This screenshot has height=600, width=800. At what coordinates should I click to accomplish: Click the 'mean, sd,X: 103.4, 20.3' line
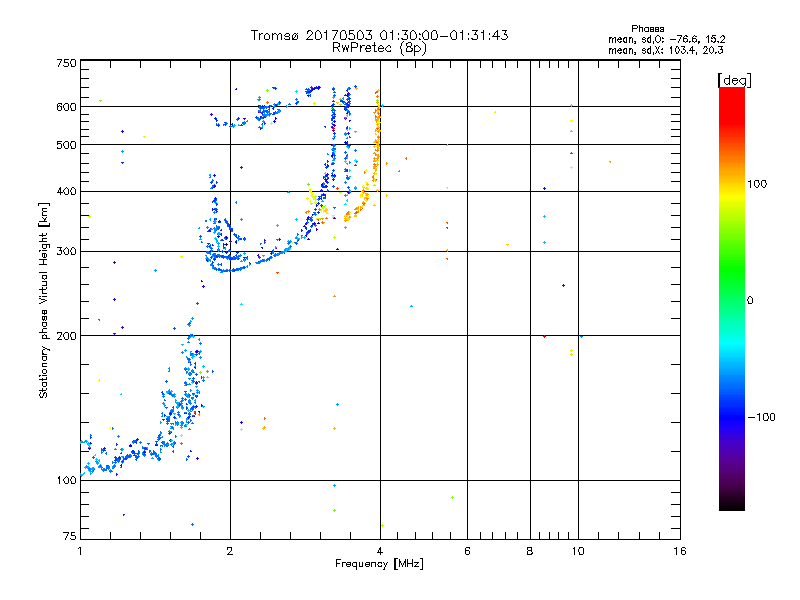665,50
